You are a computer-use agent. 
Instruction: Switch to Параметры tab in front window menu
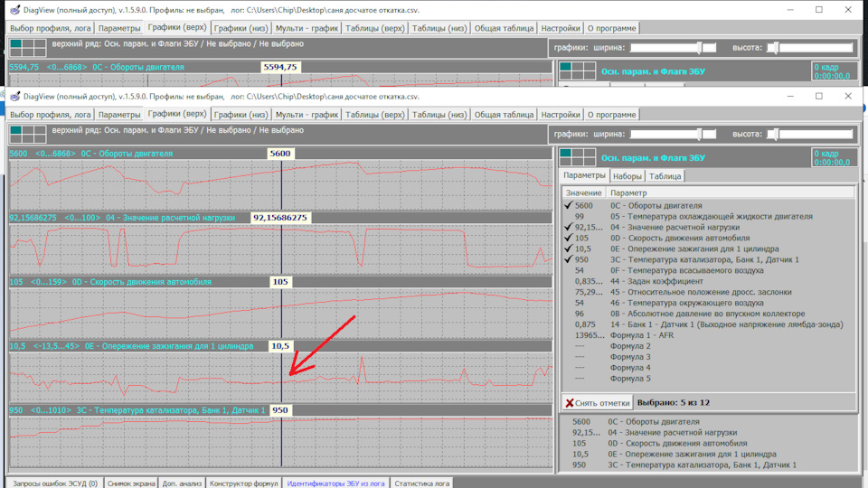(x=119, y=115)
